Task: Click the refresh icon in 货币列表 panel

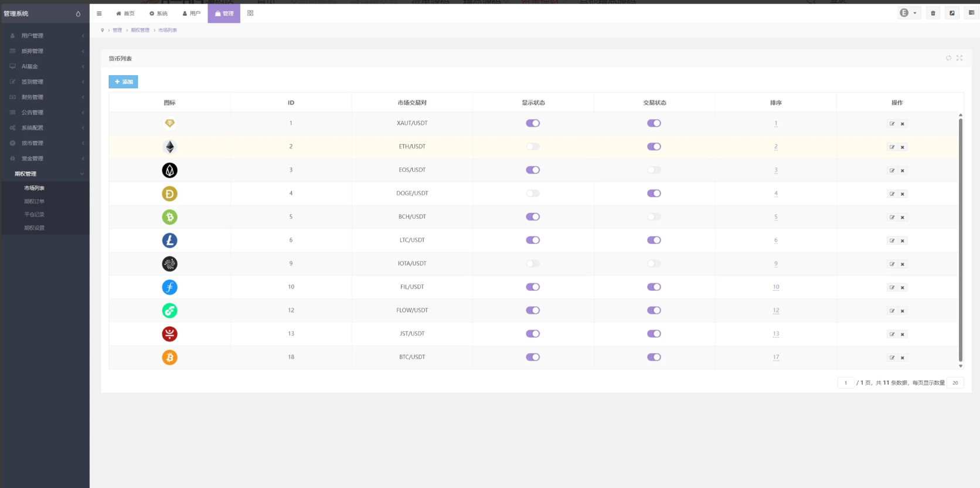Action: (x=948, y=58)
